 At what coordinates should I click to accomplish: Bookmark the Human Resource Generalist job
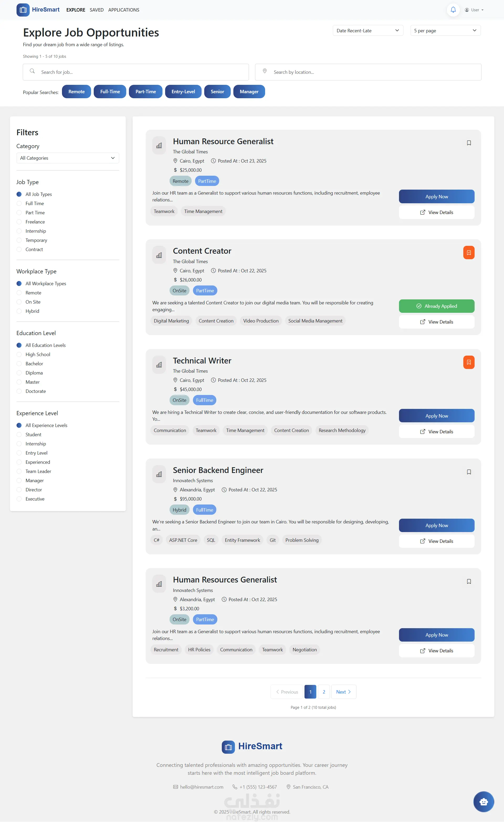pos(469,143)
